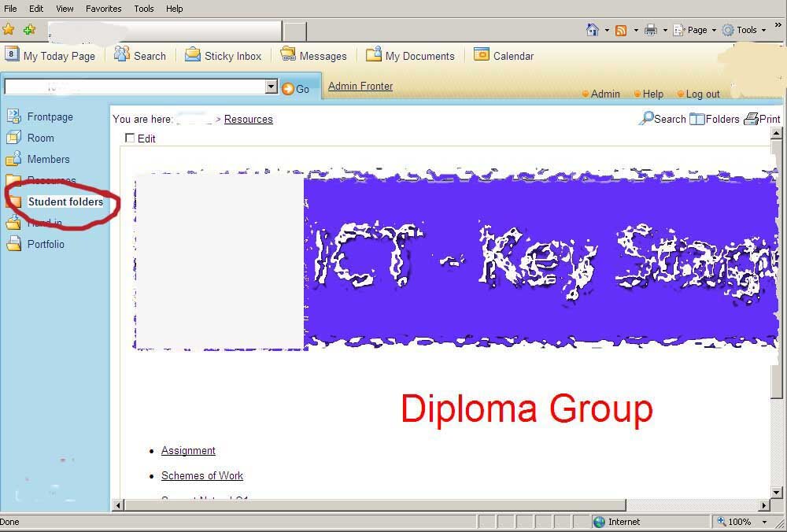
Task: Open the Assignment link
Action: pos(188,451)
